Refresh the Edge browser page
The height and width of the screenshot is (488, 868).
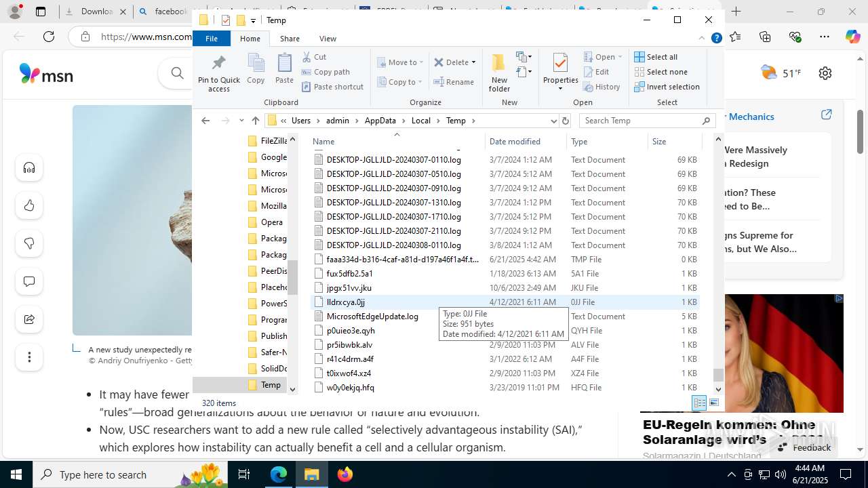coord(49,37)
